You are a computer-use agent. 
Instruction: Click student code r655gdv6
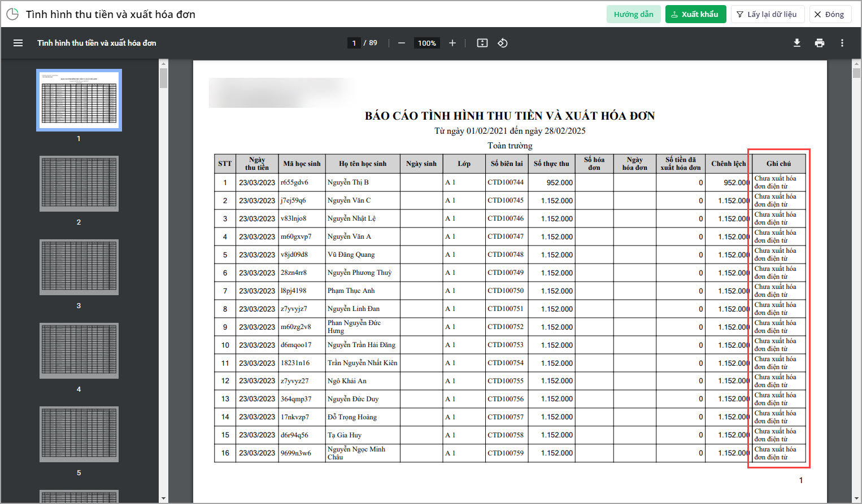[x=294, y=182]
